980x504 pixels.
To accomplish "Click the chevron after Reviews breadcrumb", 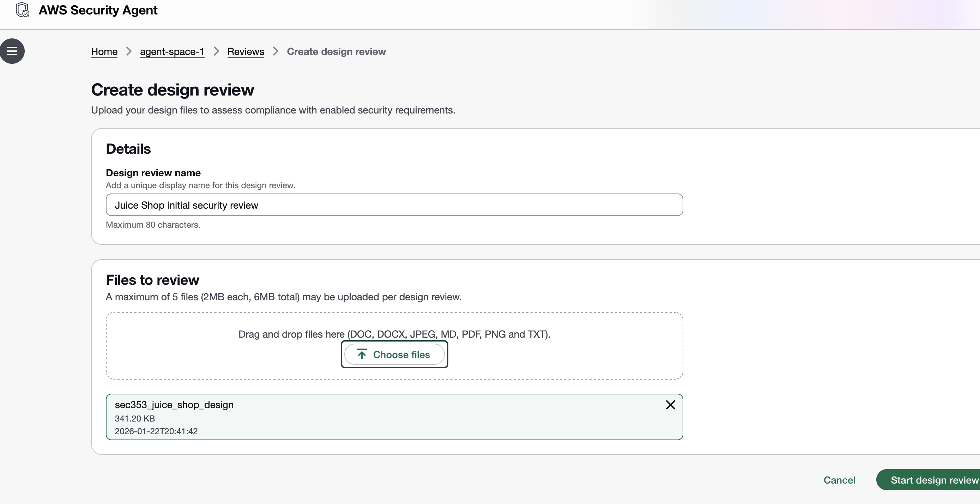I will tap(276, 51).
